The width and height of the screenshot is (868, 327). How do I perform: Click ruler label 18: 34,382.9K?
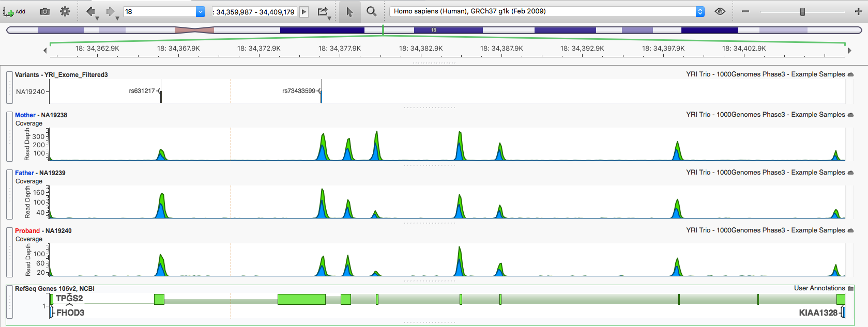pos(421,49)
